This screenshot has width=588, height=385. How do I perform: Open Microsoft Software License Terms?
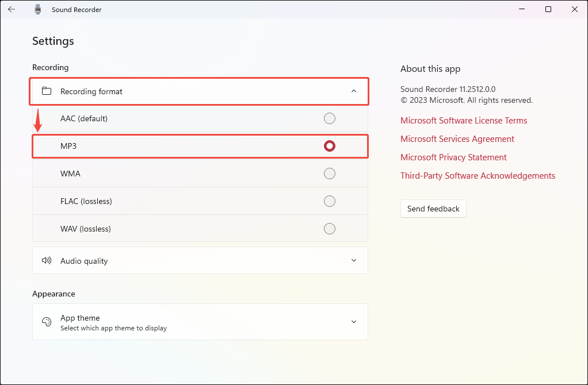(464, 121)
